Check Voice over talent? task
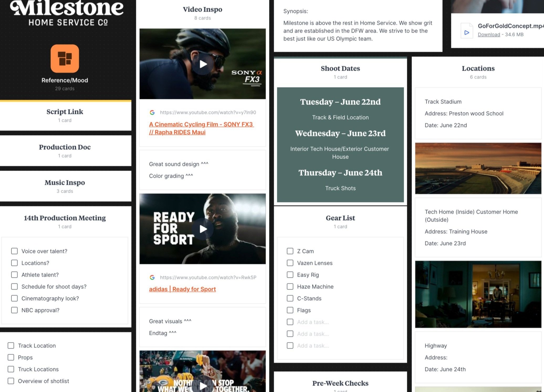 pos(14,251)
